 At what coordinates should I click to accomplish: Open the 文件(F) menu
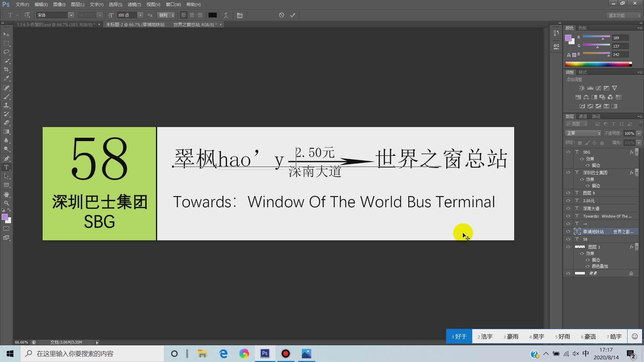22,4
